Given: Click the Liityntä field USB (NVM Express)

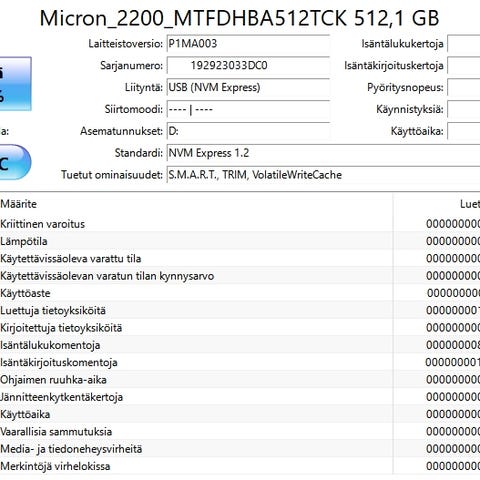Looking at the screenshot, I should click(248, 88).
